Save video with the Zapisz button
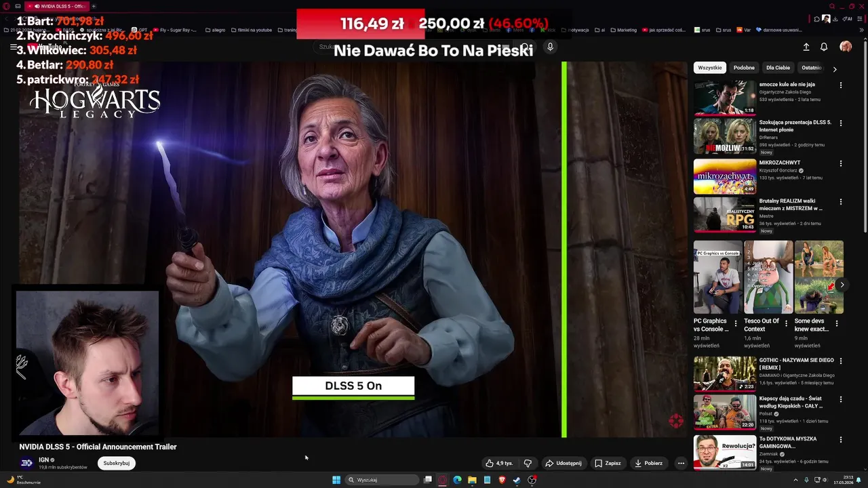This screenshot has width=868, height=488. (x=608, y=464)
